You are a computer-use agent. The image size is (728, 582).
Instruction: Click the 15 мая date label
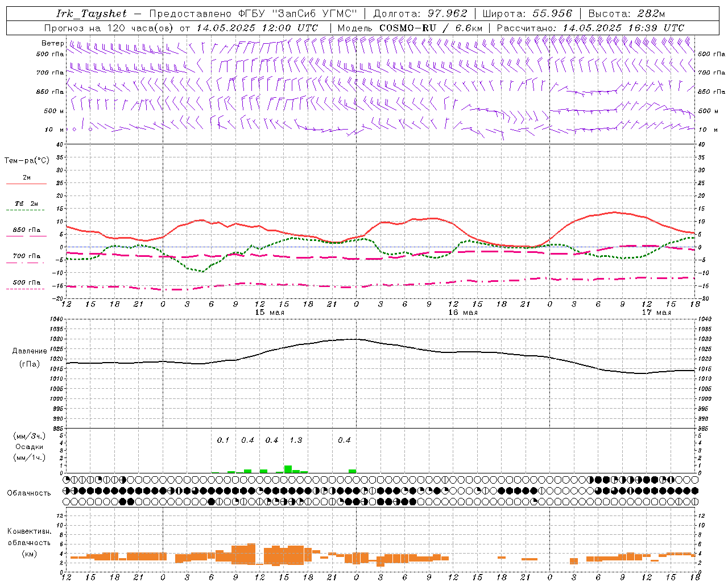(270, 312)
